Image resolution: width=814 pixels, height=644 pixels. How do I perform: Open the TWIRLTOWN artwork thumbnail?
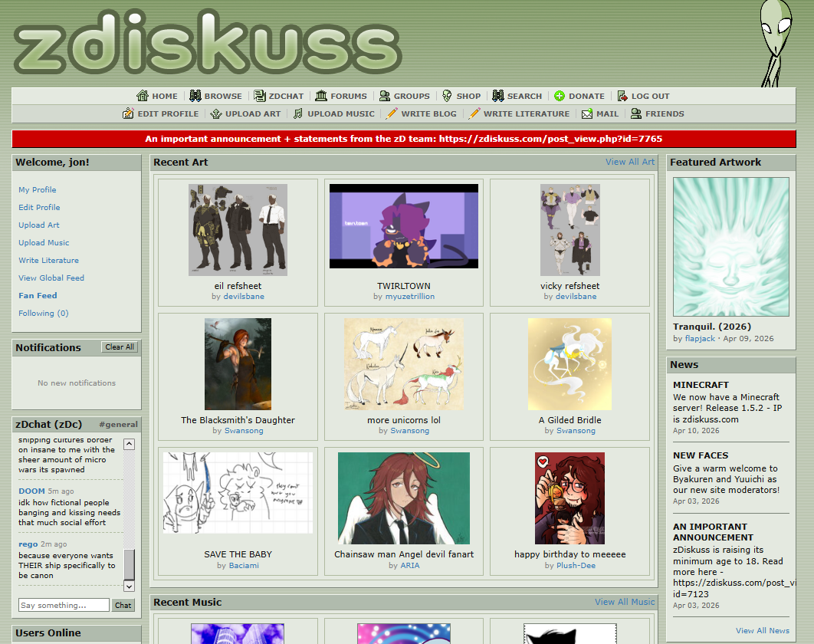pyautogui.click(x=404, y=226)
